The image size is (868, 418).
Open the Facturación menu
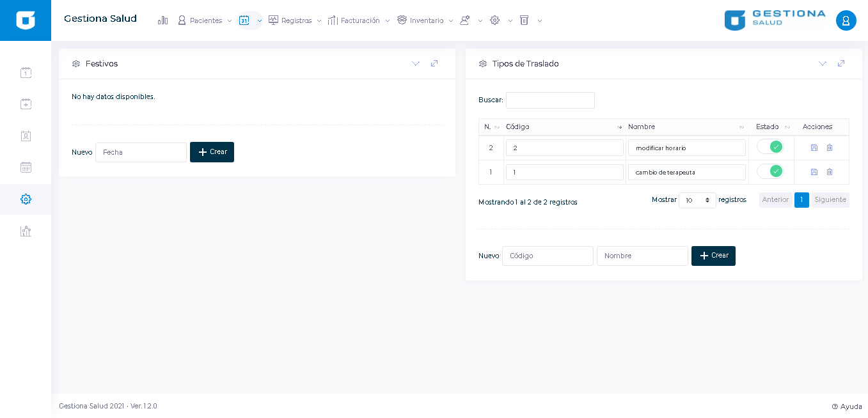coord(359,20)
